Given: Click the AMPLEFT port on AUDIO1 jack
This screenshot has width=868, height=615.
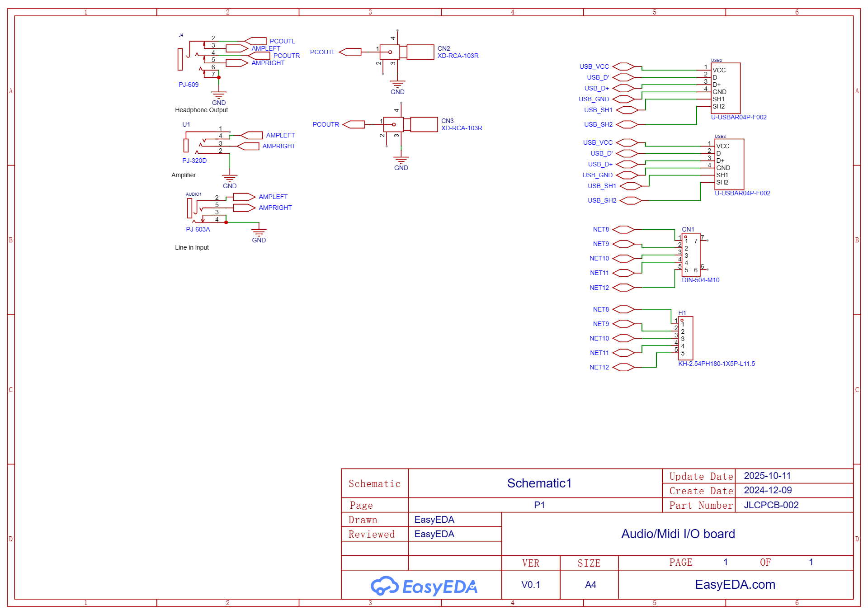Looking at the screenshot, I should pos(244,197).
